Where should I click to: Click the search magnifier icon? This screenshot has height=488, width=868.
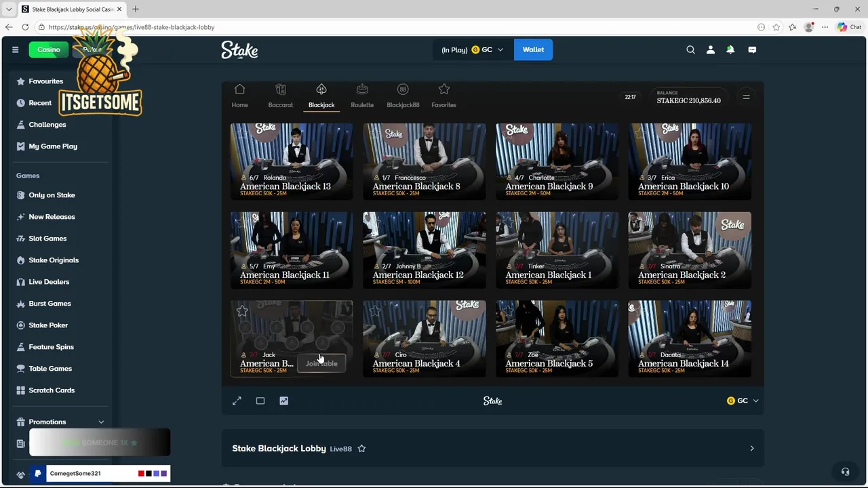pos(690,49)
